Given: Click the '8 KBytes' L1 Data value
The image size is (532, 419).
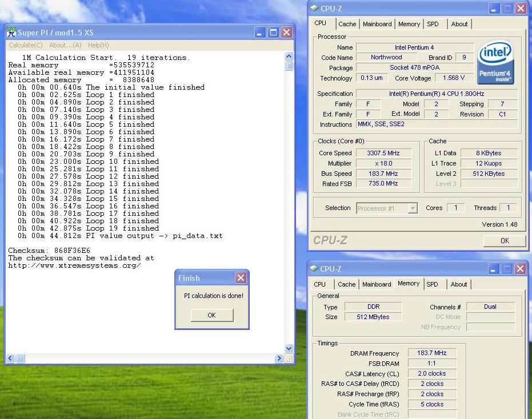Looking at the screenshot, I should tap(489, 153).
